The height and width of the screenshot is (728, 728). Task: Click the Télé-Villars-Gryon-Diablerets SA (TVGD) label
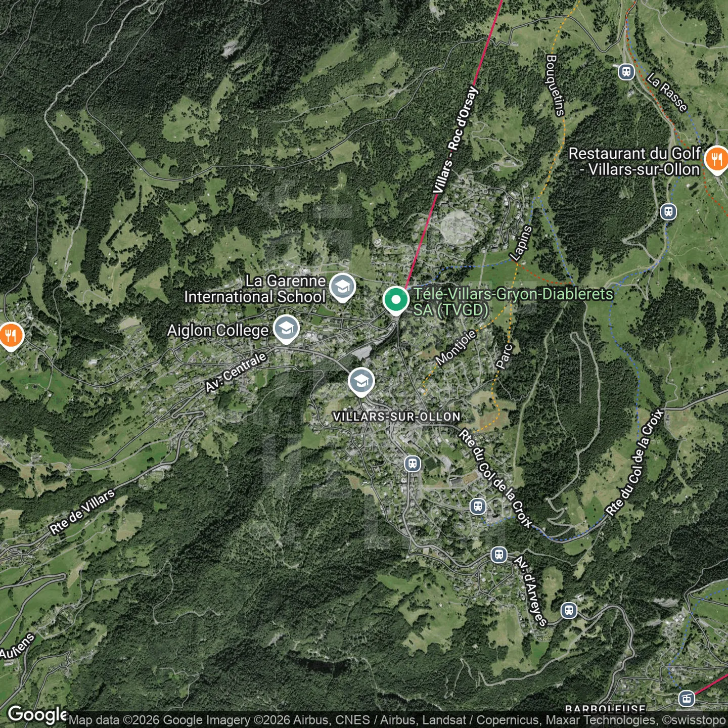[x=513, y=302]
